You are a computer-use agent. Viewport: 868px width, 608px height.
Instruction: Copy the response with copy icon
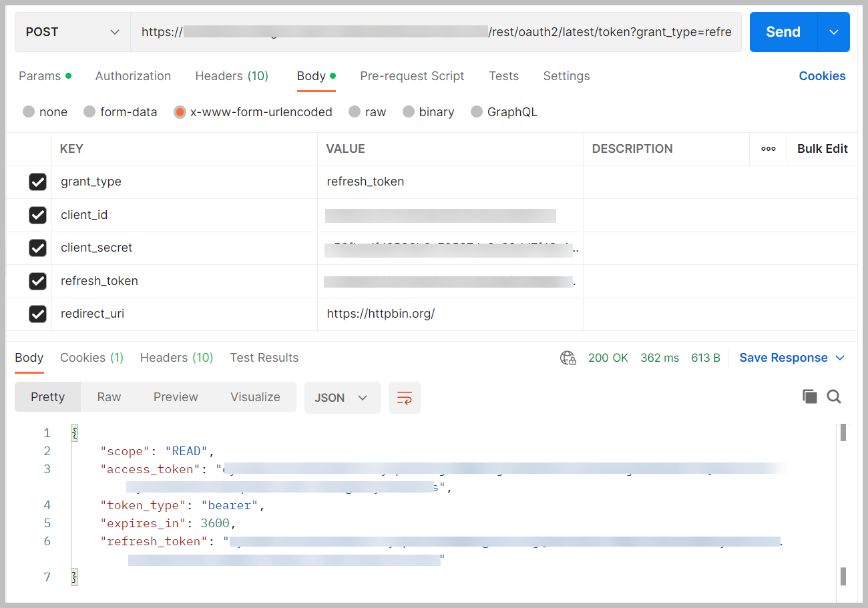pyautogui.click(x=810, y=397)
